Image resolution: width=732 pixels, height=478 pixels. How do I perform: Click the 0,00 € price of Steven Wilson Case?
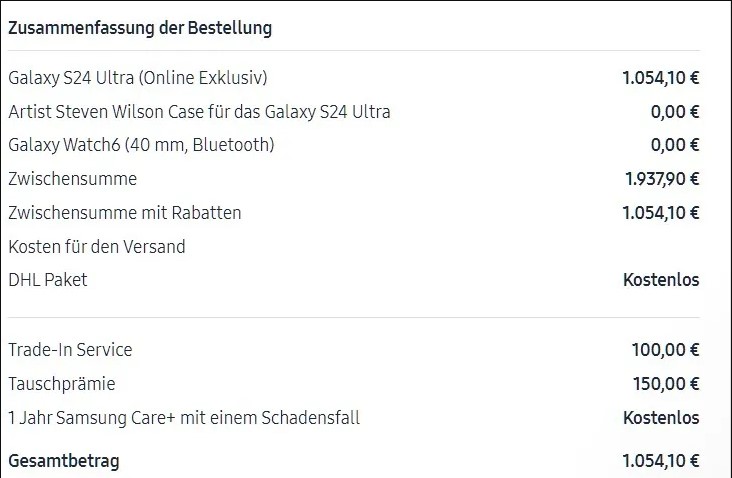(x=675, y=112)
